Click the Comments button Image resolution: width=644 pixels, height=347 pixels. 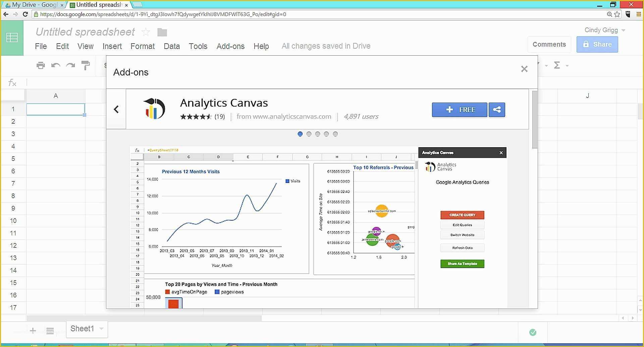549,44
